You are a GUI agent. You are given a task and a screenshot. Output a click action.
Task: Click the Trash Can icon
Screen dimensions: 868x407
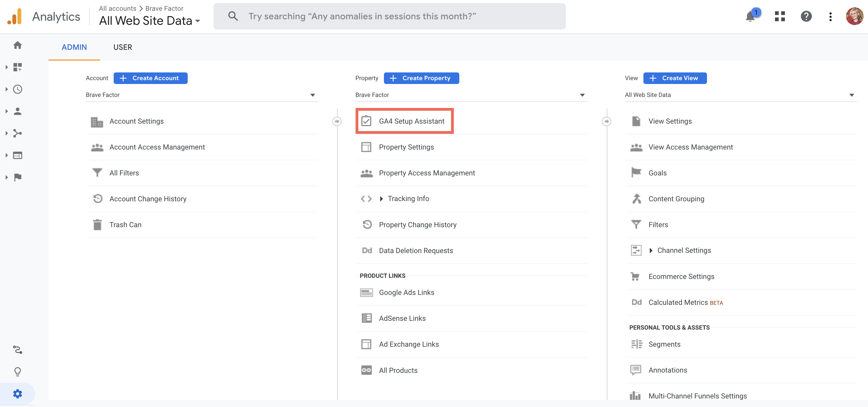coord(97,225)
